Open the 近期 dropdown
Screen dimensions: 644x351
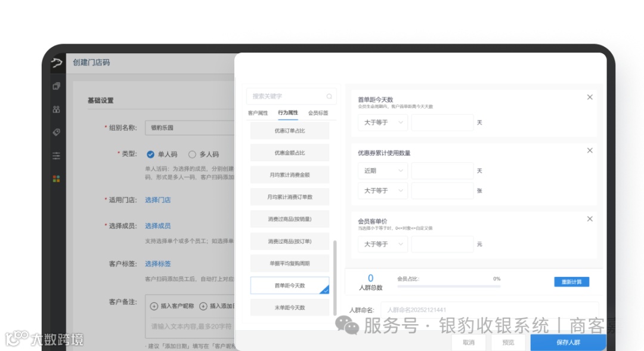point(383,171)
